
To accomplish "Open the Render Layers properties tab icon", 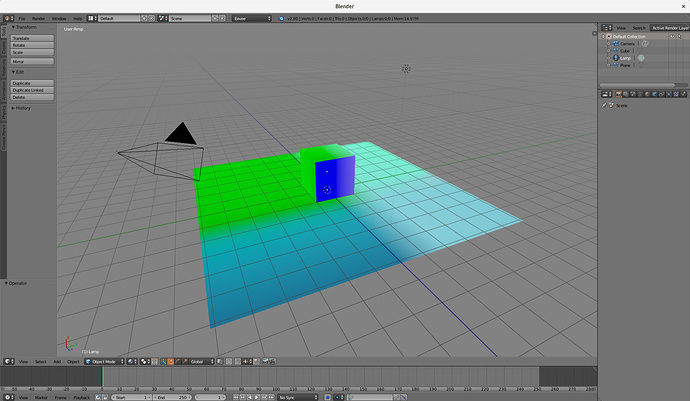I will pyautogui.click(x=626, y=94).
